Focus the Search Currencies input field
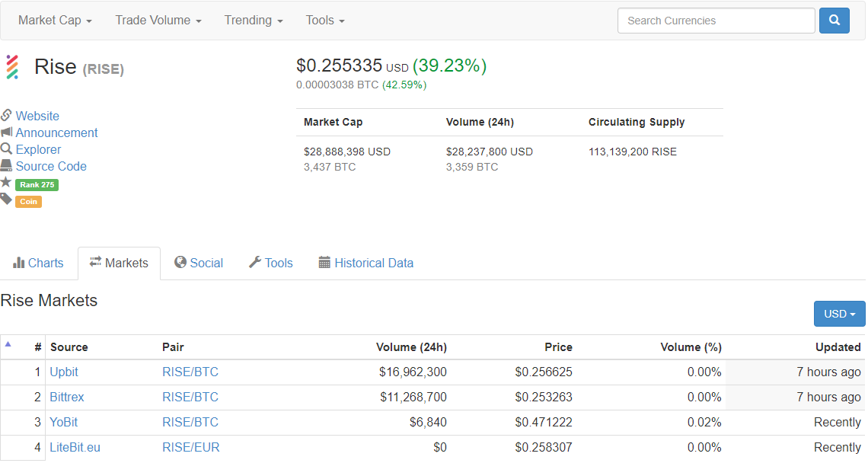Image resolution: width=868 pixels, height=463 pixels. coord(716,21)
